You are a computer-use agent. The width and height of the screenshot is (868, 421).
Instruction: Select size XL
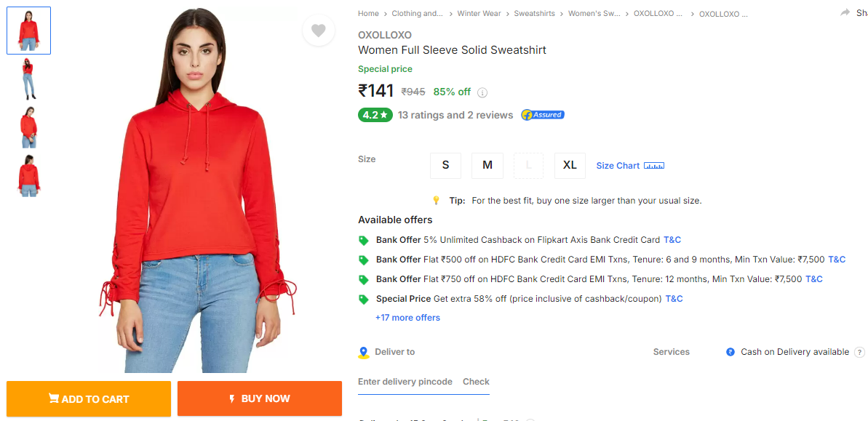pyautogui.click(x=570, y=165)
